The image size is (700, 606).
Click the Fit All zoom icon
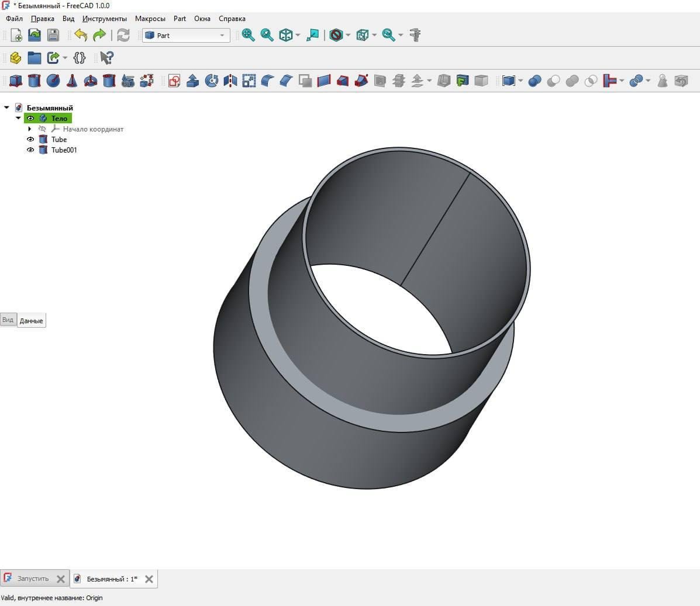click(249, 35)
